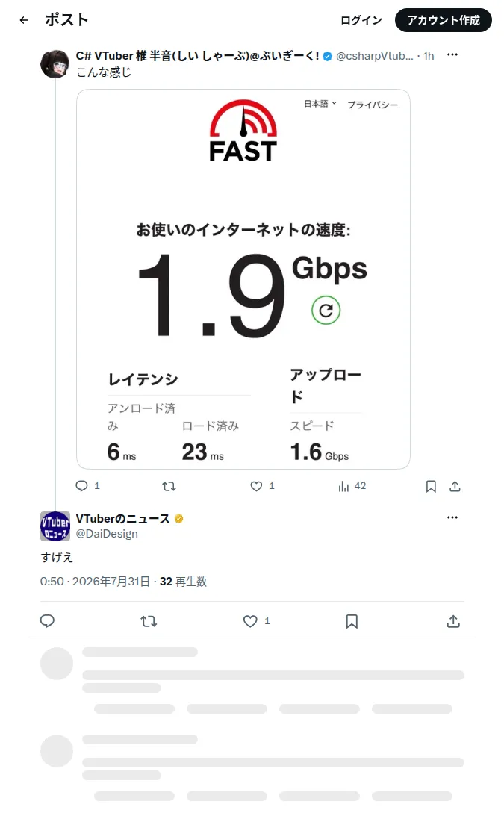Like the first post with heart
Image resolution: width=504 pixels, height=813 pixels.
point(256,486)
